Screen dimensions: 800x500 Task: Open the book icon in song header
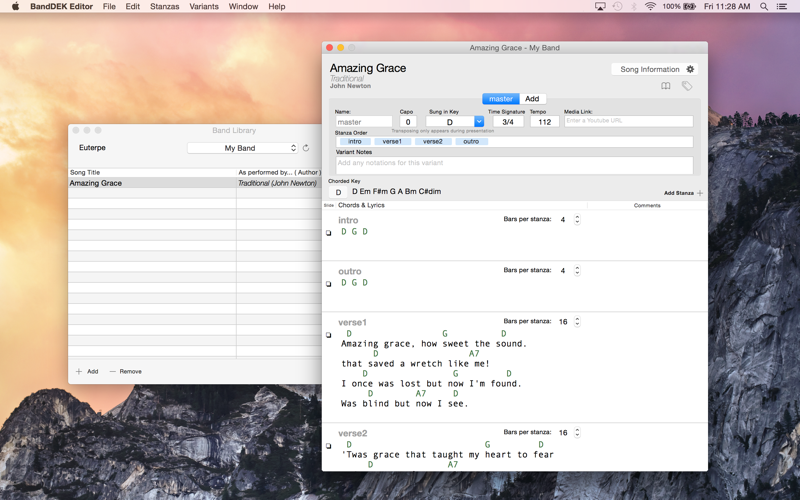click(665, 86)
